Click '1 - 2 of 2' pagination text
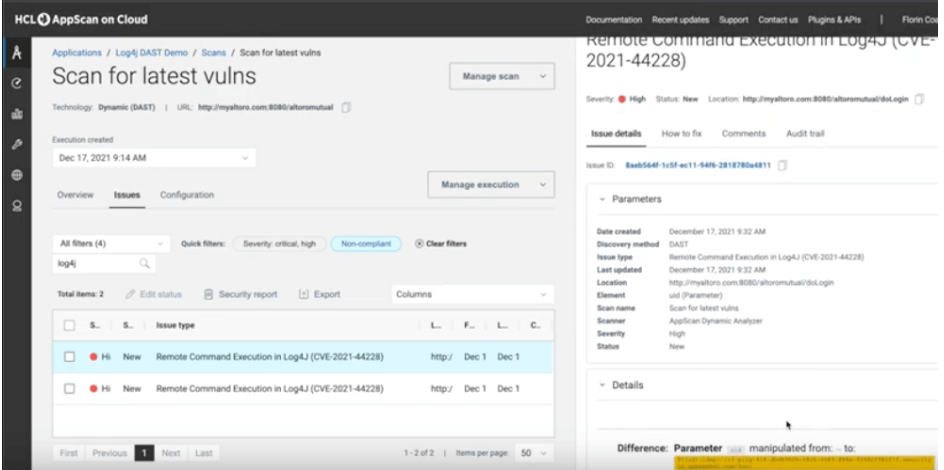944x470 pixels. (418, 453)
